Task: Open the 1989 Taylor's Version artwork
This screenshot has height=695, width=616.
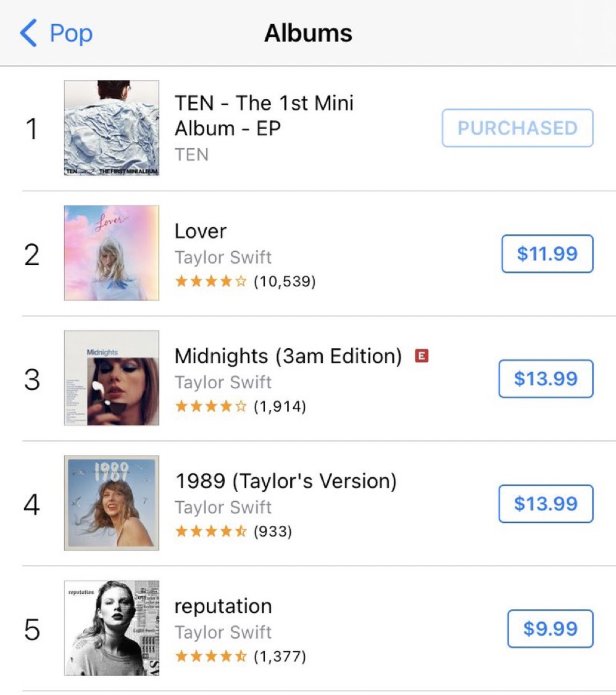Action: (112, 503)
